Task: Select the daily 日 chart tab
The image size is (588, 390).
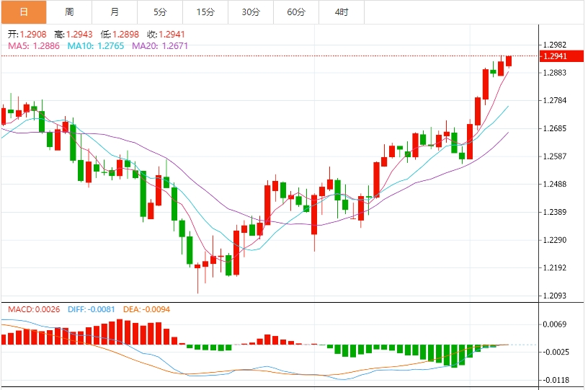Action: [x=24, y=12]
